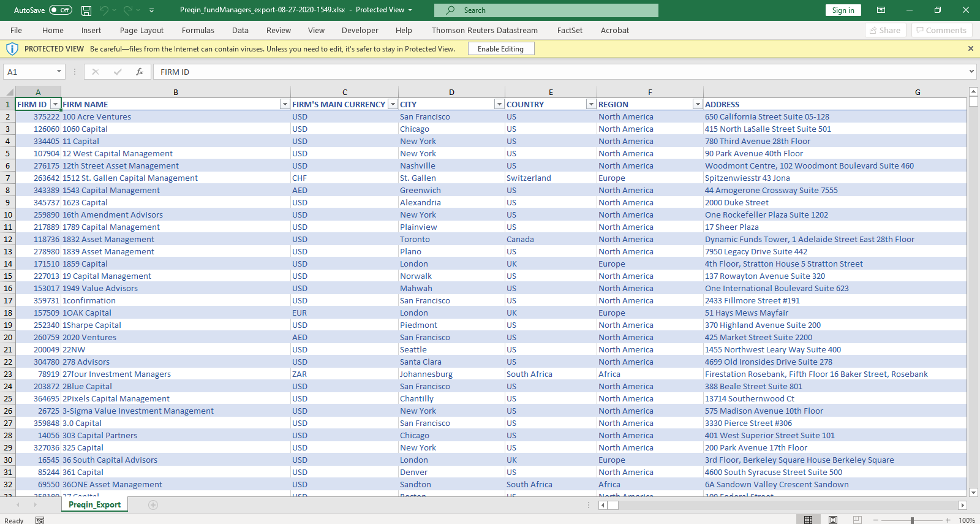Screen dimensions: 980x524
Task: Open the Formulas ribbon tab
Action: 198,30
